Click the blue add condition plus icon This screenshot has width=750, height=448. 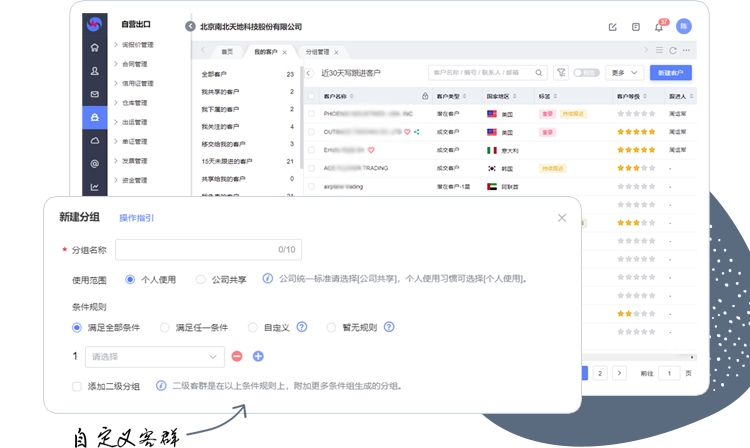tap(258, 356)
